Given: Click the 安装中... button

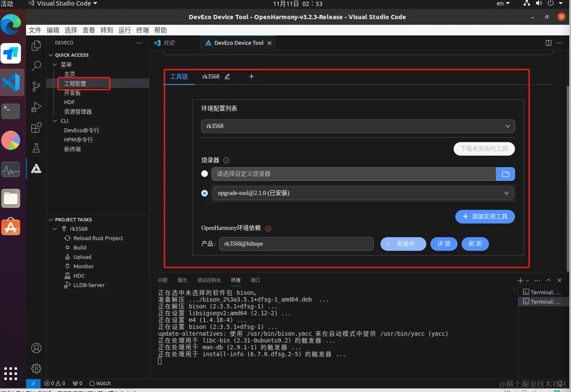Looking at the screenshot, I should point(403,244).
